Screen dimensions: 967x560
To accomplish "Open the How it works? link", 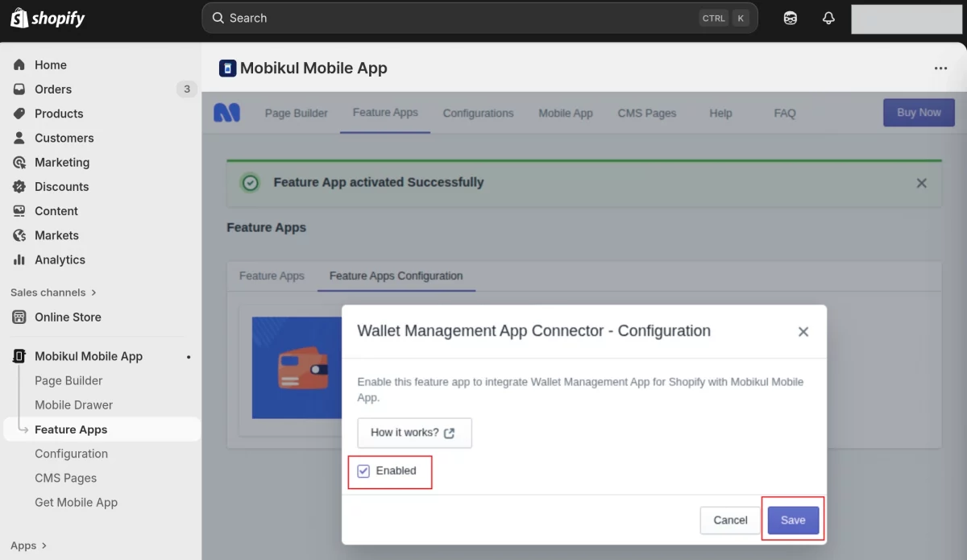I will point(413,433).
